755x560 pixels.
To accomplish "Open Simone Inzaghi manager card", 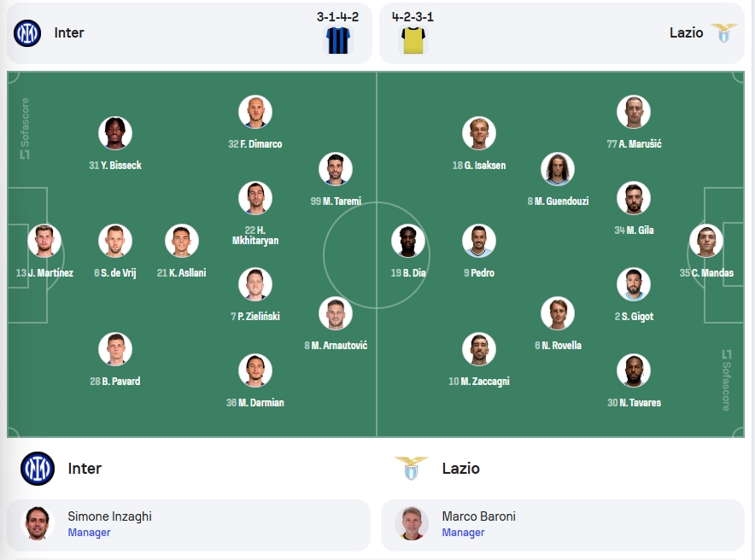I will 189,525.
